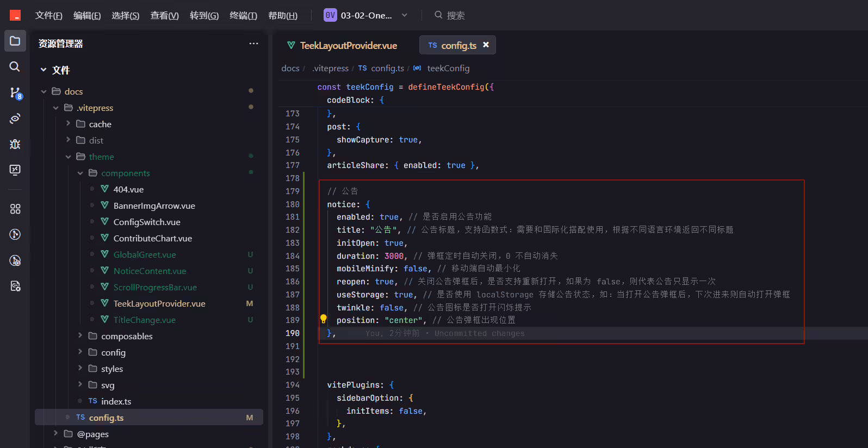Image resolution: width=868 pixels, height=448 pixels.
Task: Expand the dist folder
Action: point(68,140)
